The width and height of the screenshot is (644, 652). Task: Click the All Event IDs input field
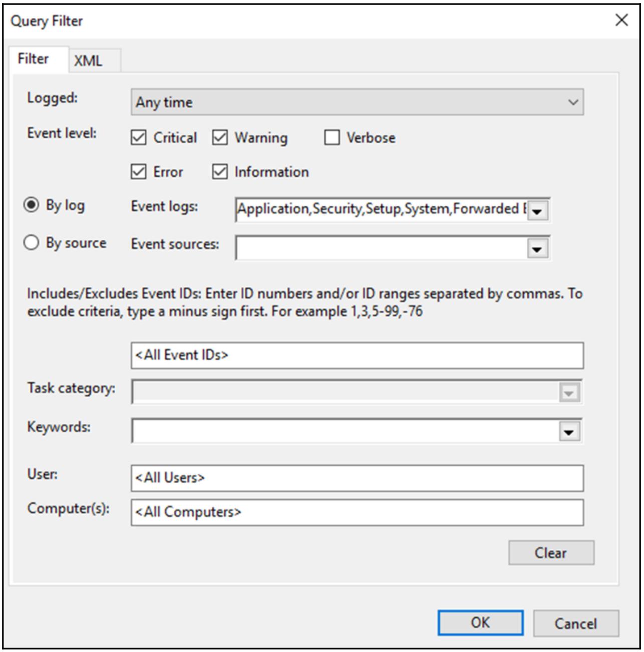click(357, 356)
